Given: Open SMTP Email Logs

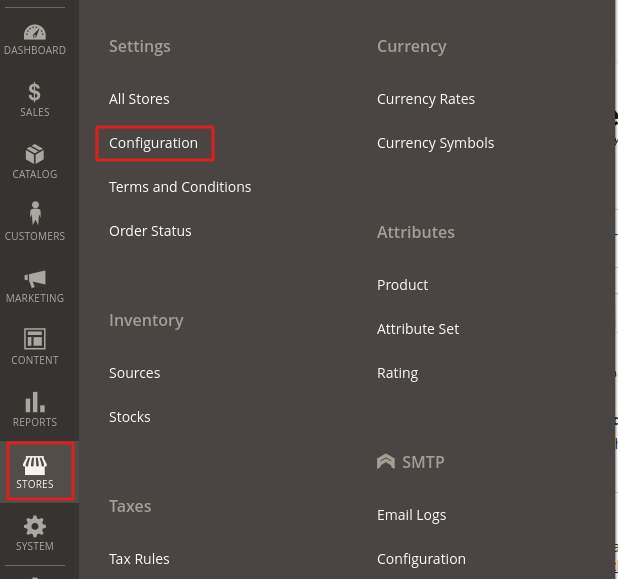Looking at the screenshot, I should click(411, 515).
